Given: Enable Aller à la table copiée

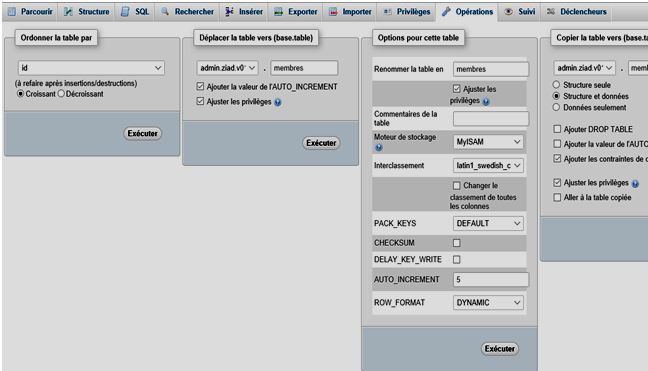Looking at the screenshot, I should coord(557,197).
